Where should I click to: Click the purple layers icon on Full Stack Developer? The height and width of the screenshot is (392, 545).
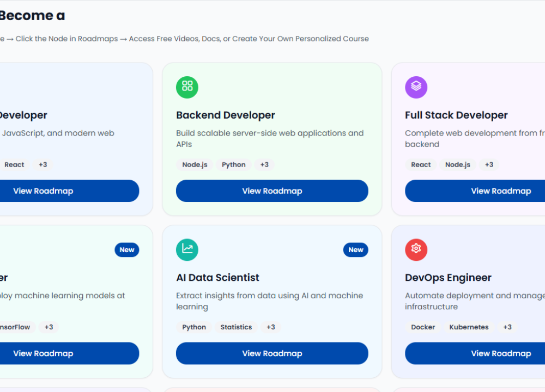(x=416, y=87)
